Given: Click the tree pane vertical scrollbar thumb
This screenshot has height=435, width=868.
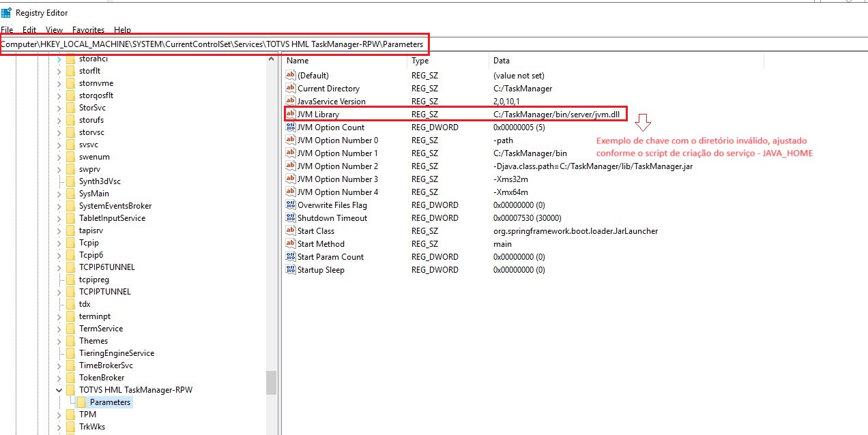Looking at the screenshot, I should pos(271,382).
